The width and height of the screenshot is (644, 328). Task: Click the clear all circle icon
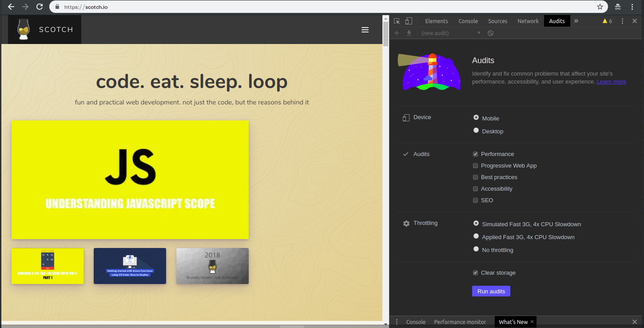point(490,33)
